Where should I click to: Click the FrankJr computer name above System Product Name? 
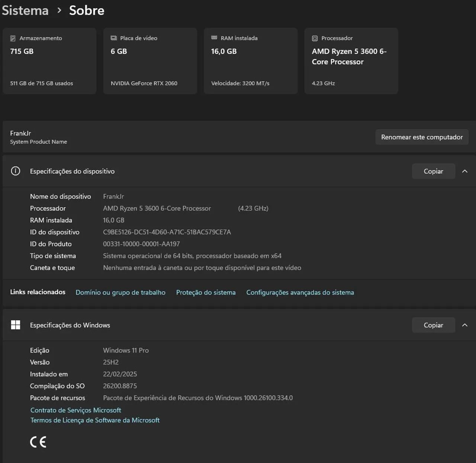click(20, 133)
